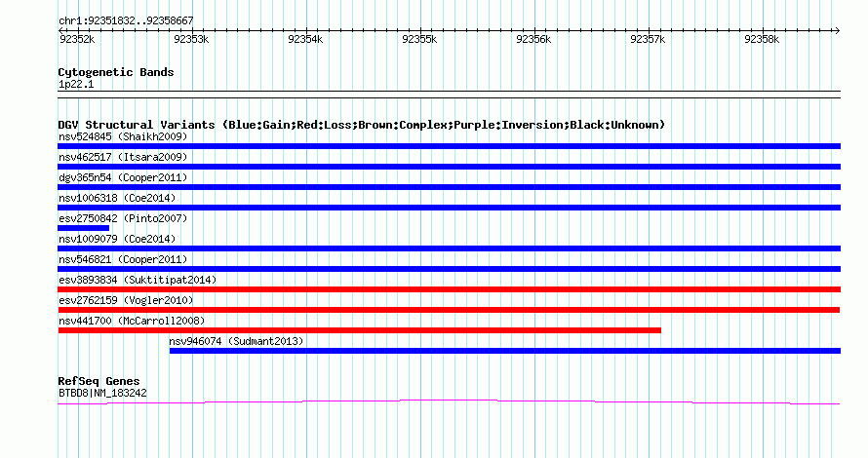
Task: Click the nsv441700 (McCarroll2008) label
Action: coord(132,321)
